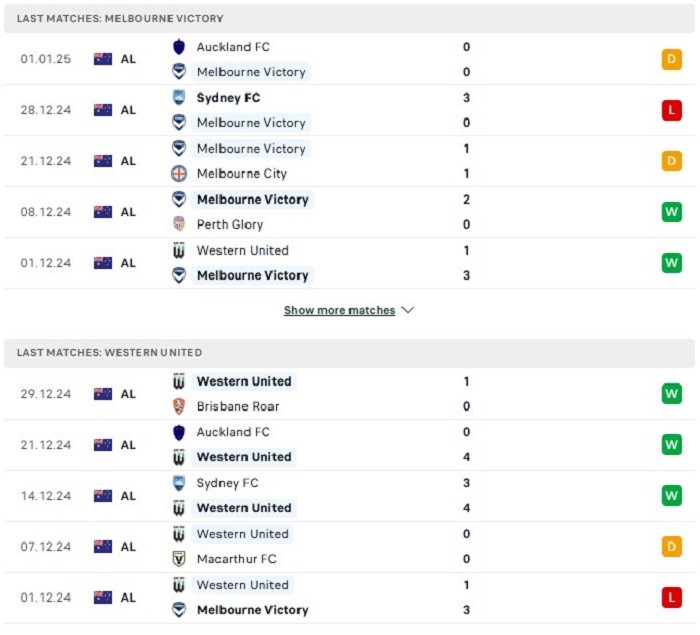The height and width of the screenshot is (635, 700).
Task: Open the Show more matches link
Action: coord(339,310)
